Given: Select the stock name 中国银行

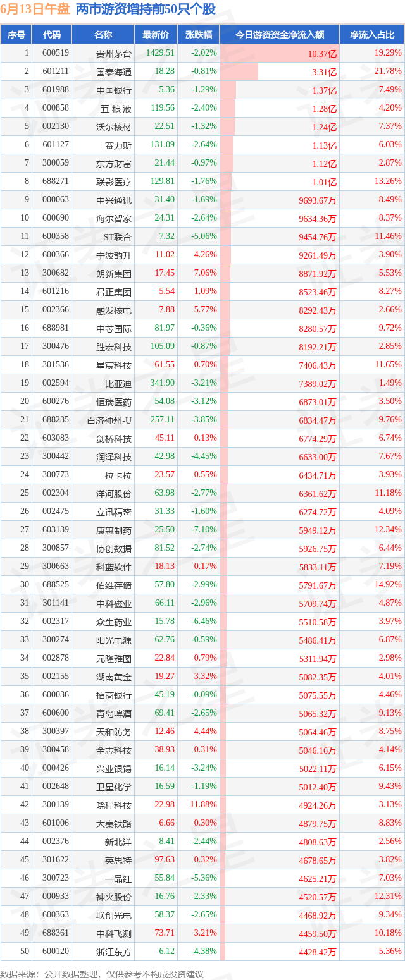Looking at the screenshot, I should click(114, 90).
